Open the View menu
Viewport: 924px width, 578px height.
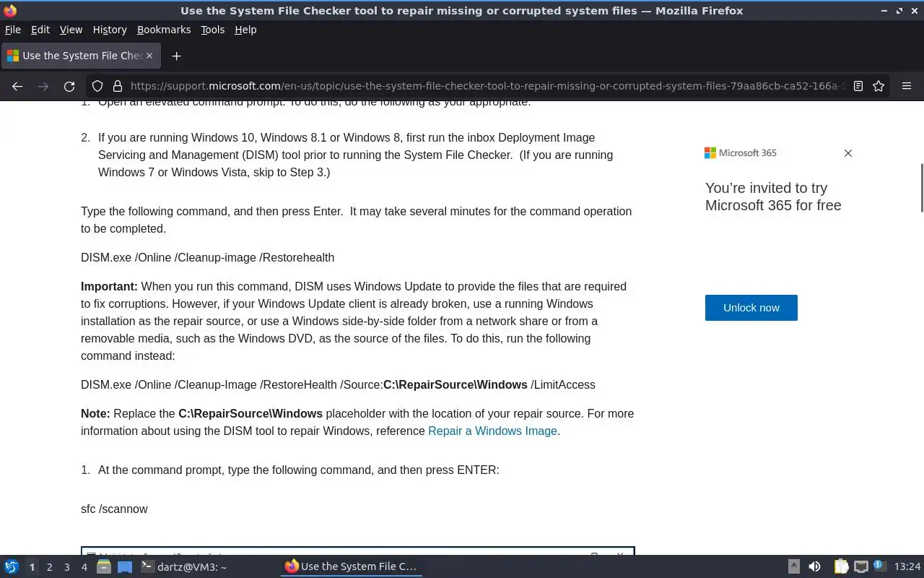point(71,30)
